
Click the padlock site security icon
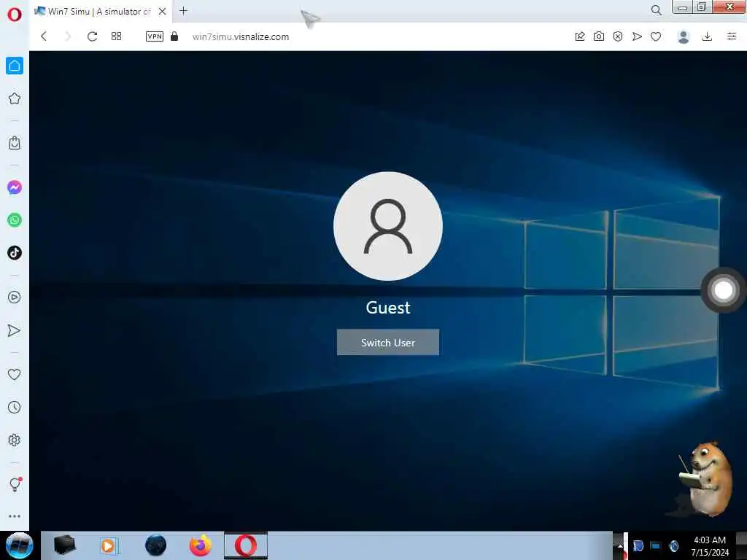click(174, 36)
